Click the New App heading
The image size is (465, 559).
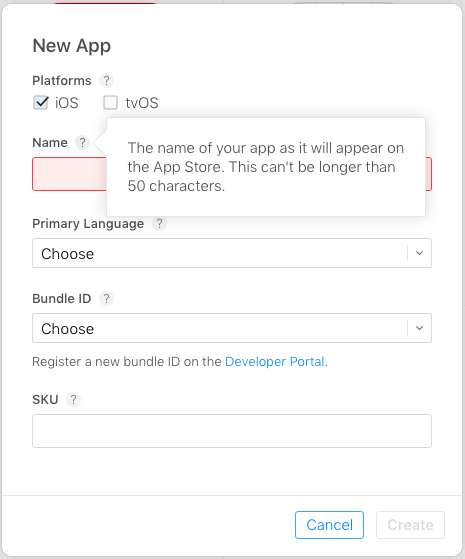pos(72,46)
